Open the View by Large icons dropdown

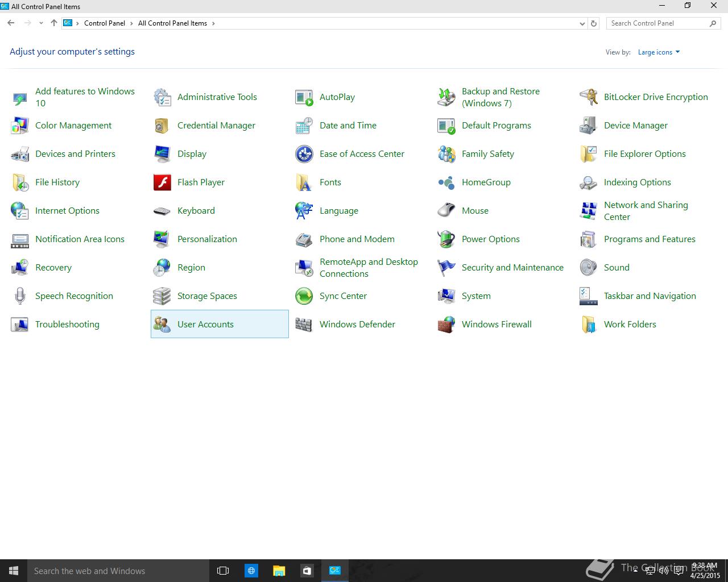pos(659,52)
